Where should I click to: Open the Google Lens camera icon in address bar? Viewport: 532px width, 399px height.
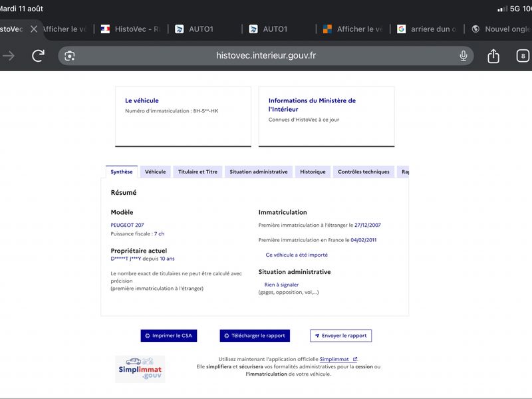pyautogui.click(x=70, y=56)
